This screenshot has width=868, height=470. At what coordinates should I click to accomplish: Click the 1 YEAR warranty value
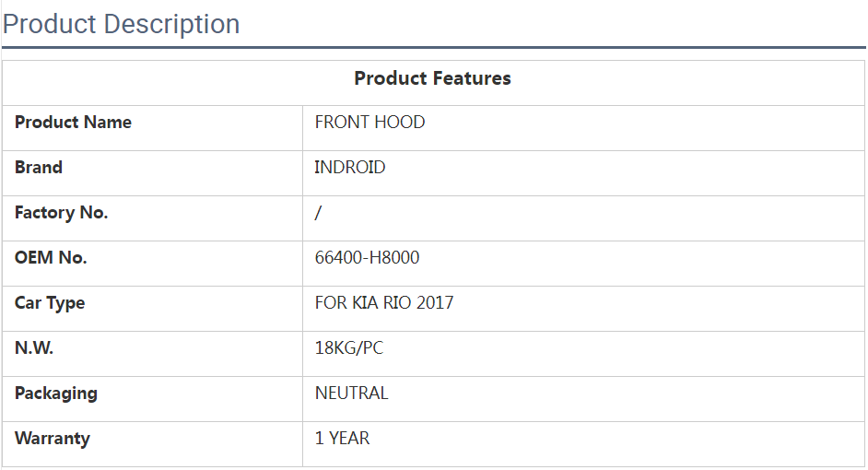pyautogui.click(x=342, y=439)
